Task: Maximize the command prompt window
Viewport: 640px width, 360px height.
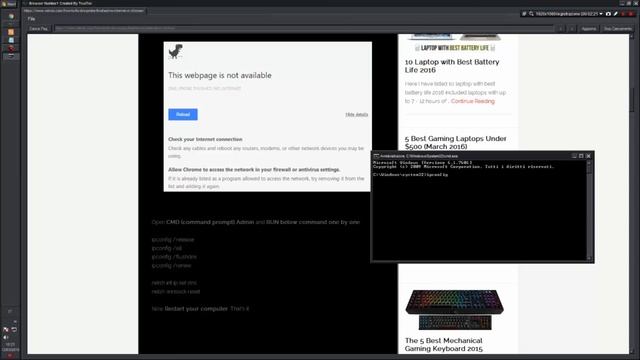Action: (x=581, y=156)
